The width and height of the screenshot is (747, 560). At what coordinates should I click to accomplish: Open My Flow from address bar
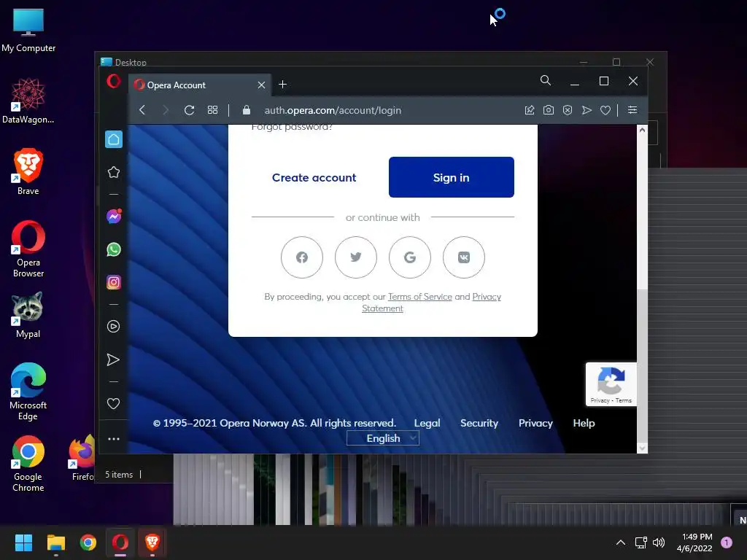click(587, 110)
